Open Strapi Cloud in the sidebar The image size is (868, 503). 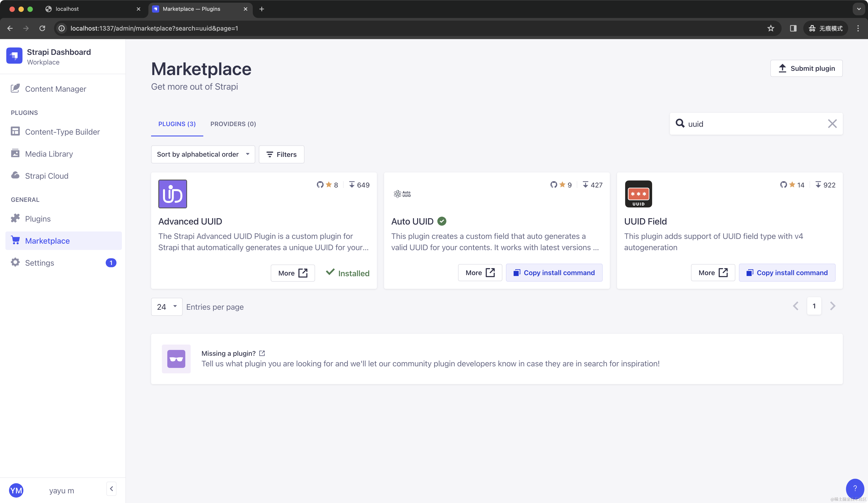pos(47,176)
